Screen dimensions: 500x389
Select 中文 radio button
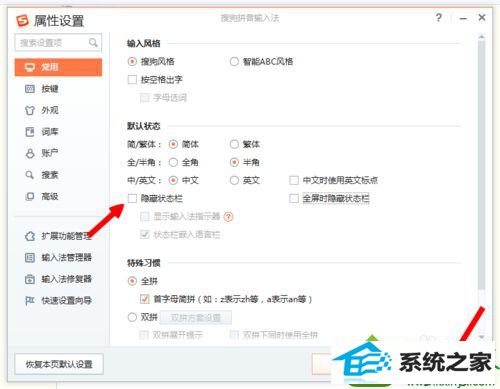pyautogui.click(x=173, y=180)
